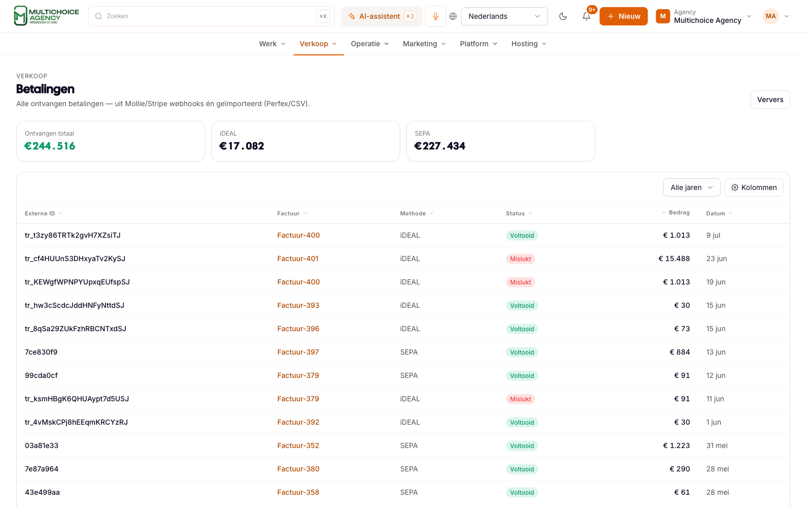Open the Nederlands language dropdown

(x=504, y=16)
